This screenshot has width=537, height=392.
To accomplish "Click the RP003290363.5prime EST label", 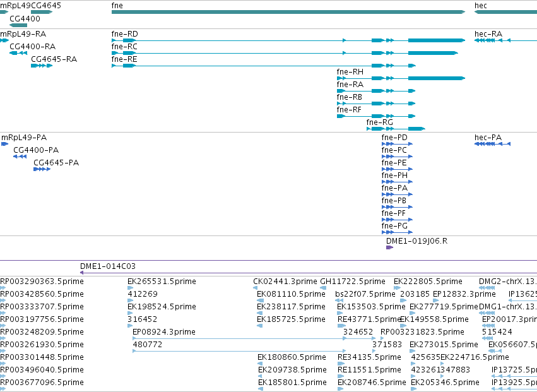I will tap(42, 282).
